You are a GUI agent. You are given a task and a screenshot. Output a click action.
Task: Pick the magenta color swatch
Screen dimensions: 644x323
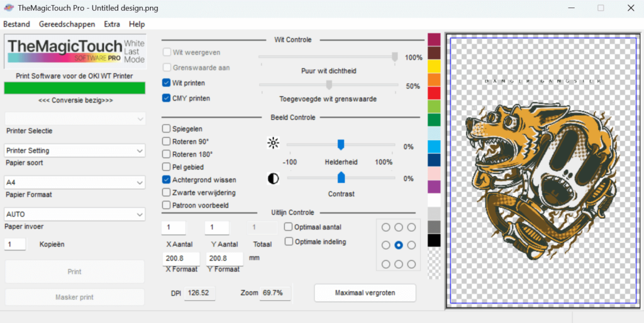tap(434, 40)
